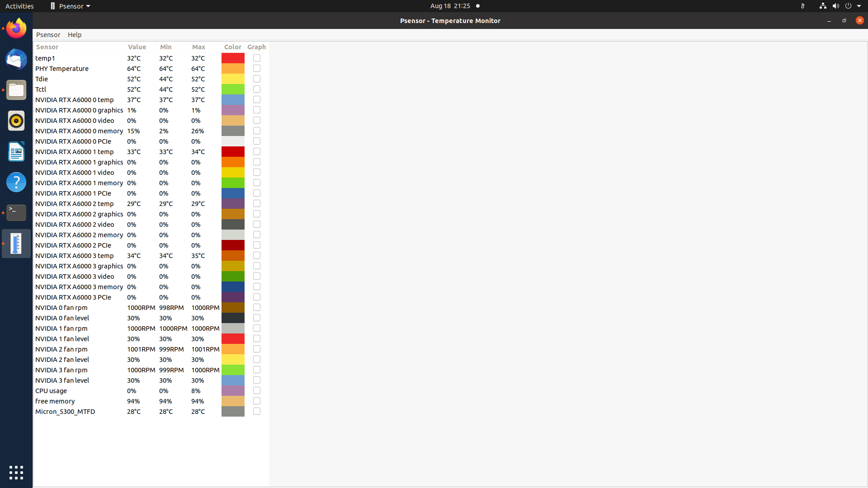Select the NVIDIA 2 fan level row
Viewport: 868px width, 488px height.
pos(151,359)
